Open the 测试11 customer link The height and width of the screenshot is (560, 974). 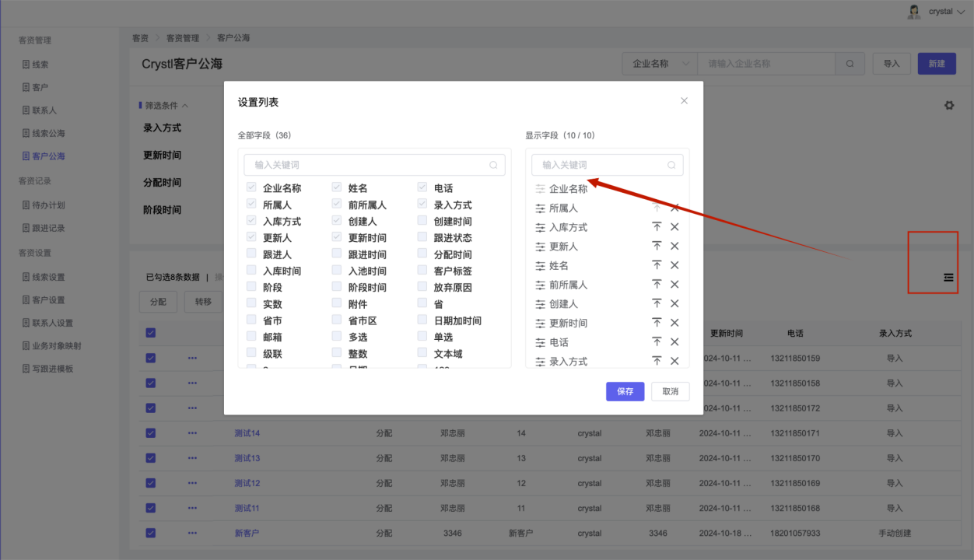point(247,508)
